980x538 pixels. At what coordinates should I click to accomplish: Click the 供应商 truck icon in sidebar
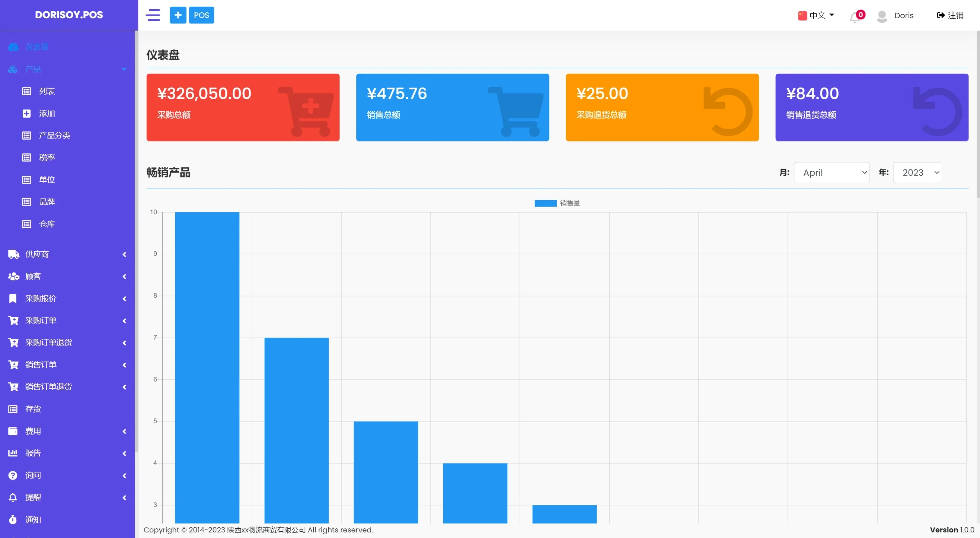pos(13,254)
